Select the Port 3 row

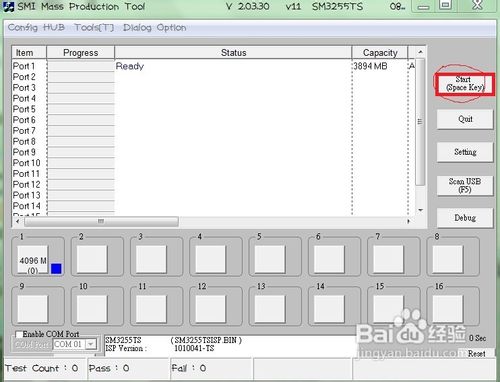click(213, 88)
